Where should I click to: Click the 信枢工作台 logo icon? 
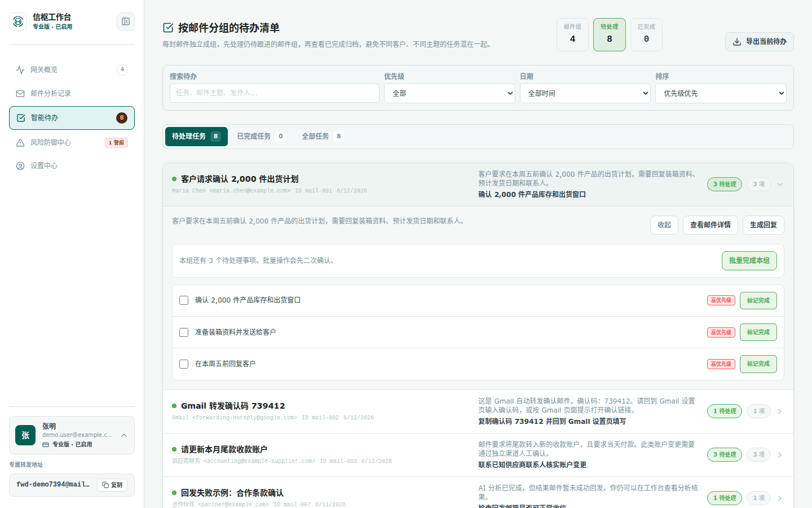(x=18, y=21)
